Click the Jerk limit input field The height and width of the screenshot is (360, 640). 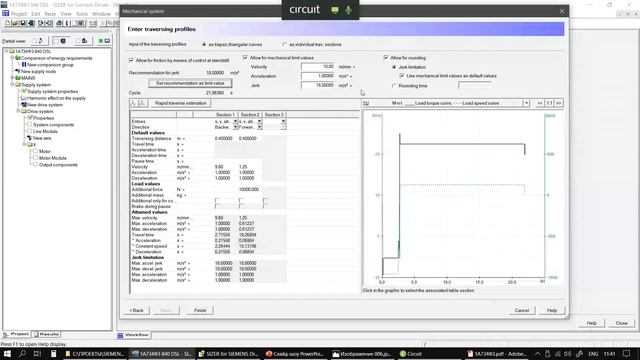pos(318,85)
